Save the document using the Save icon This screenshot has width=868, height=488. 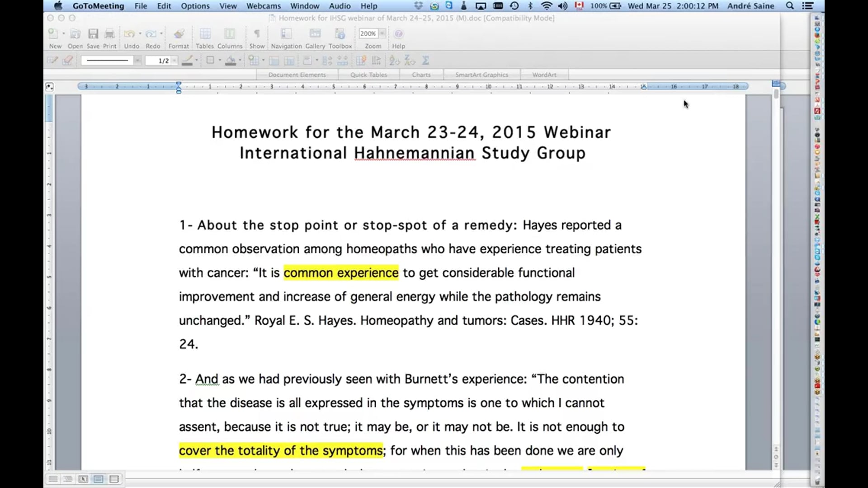(93, 33)
